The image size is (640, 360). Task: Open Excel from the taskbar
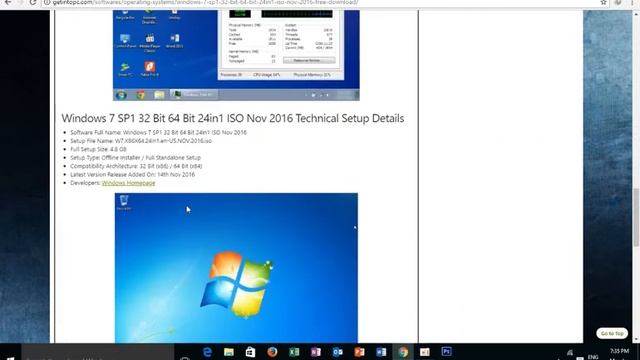pos(294,352)
